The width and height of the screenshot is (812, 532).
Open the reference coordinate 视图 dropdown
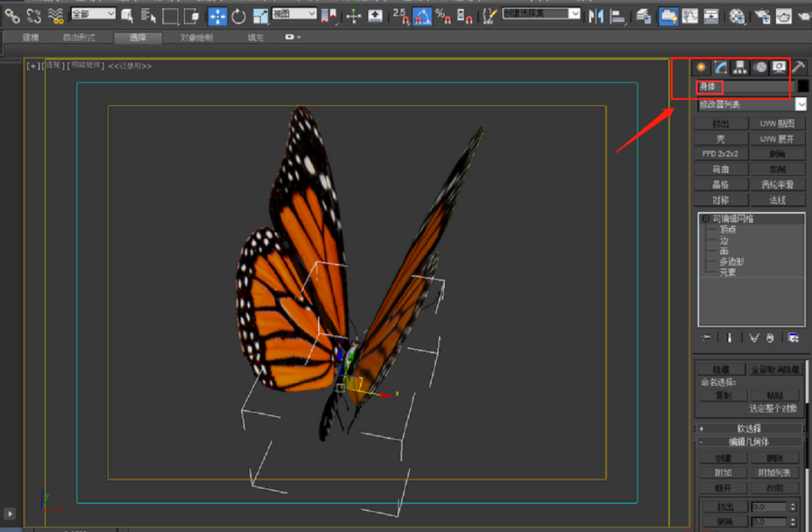[x=294, y=14]
